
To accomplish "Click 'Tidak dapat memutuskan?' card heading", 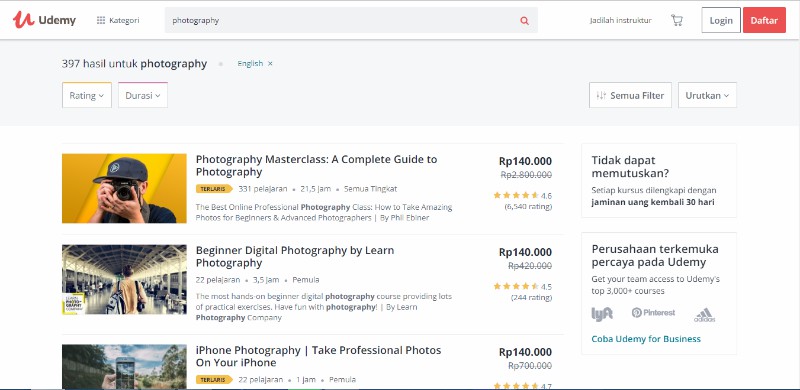I will pos(631,167).
